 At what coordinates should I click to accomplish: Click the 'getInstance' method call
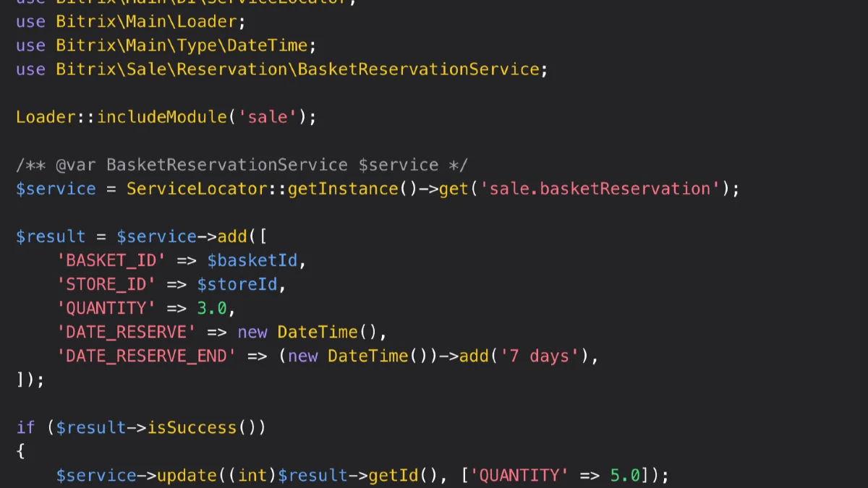[343, 189]
